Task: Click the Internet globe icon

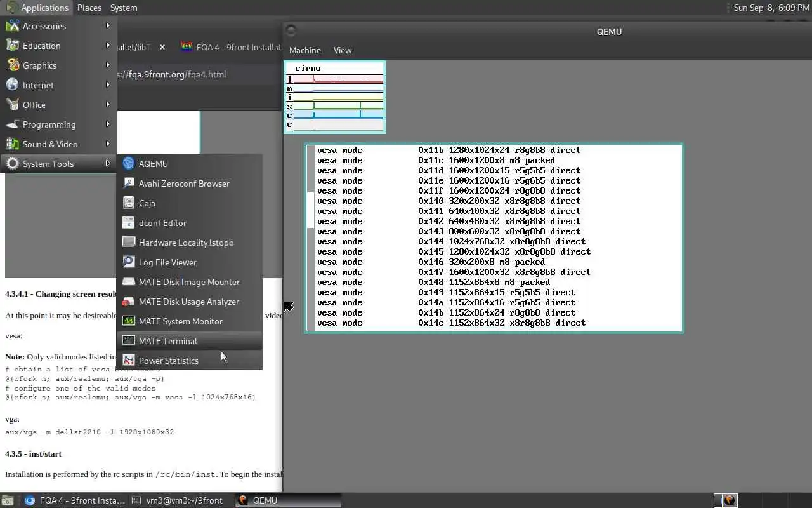Action: tap(12, 85)
